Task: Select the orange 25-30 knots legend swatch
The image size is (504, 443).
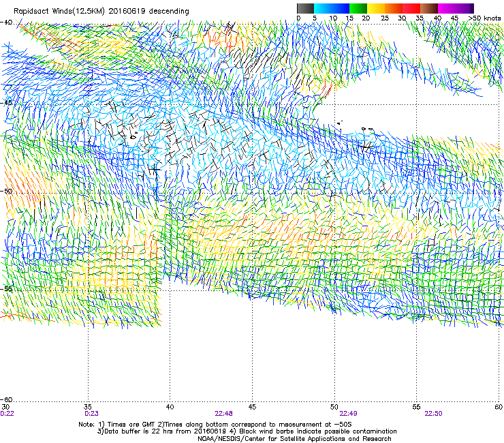Action: pyautogui.click(x=394, y=8)
